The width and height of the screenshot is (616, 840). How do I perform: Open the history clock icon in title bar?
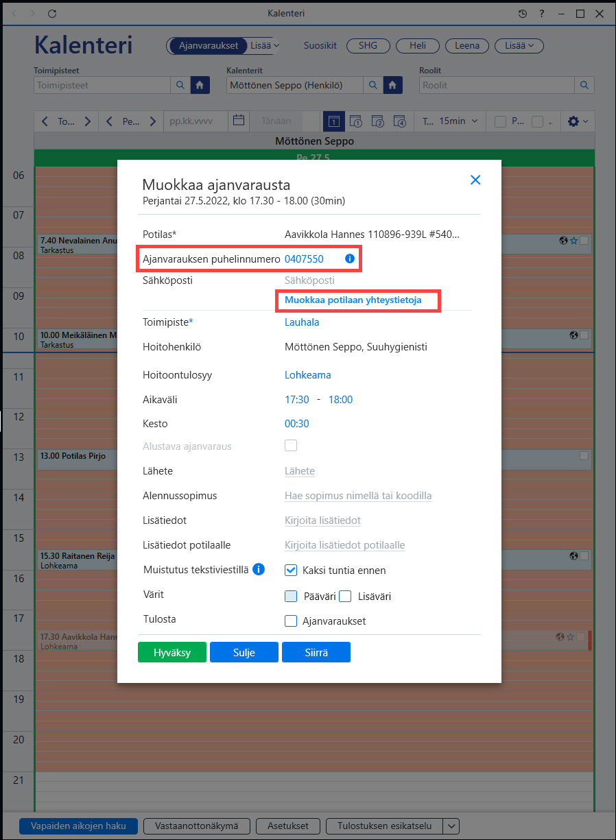pyautogui.click(x=523, y=14)
